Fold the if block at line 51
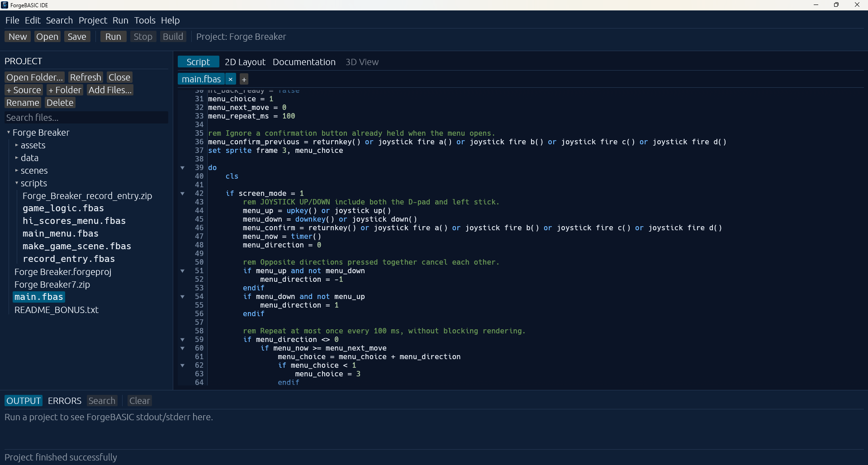The width and height of the screenshot is (868, 465). coord(182,271)
